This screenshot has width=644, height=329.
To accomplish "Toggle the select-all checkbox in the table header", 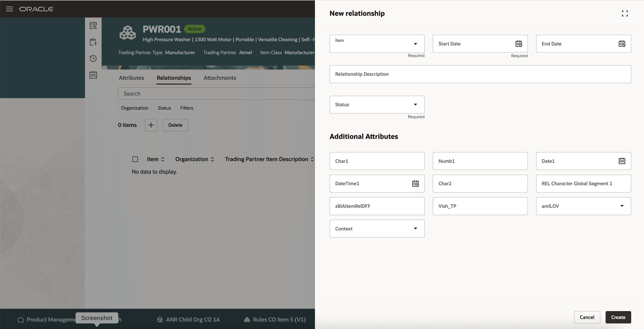I will pyautogui.click(x=135, y=159).
